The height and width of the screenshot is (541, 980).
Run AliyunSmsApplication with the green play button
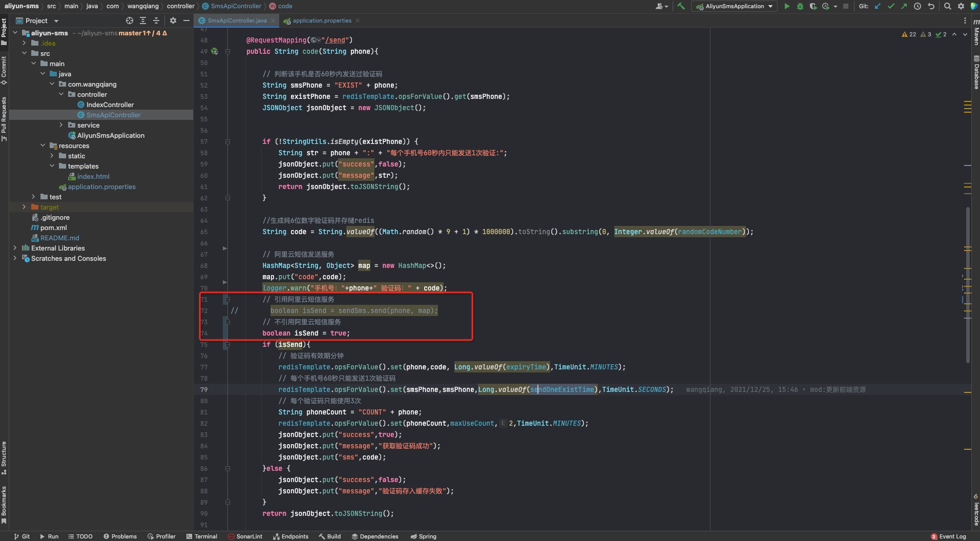click(x=787, y=6)
